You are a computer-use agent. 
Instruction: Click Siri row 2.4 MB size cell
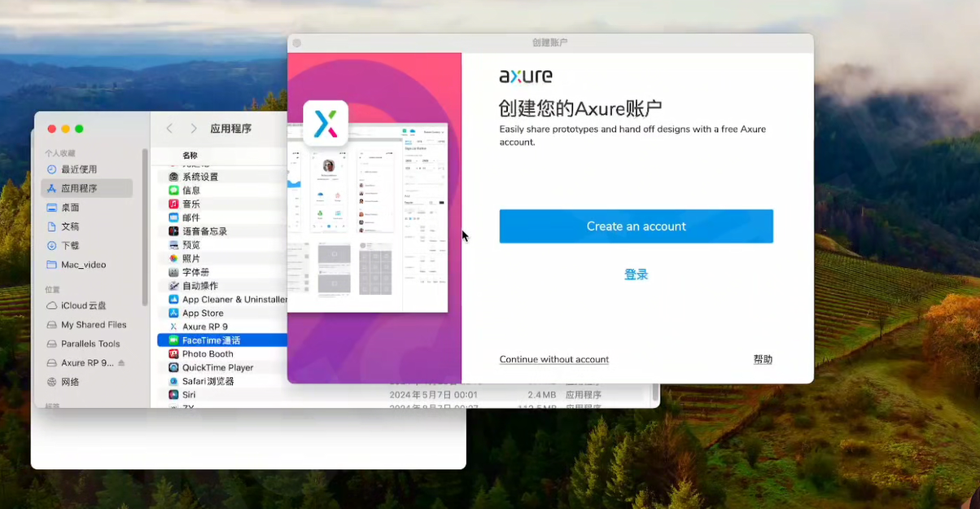(x=541, y=395)
